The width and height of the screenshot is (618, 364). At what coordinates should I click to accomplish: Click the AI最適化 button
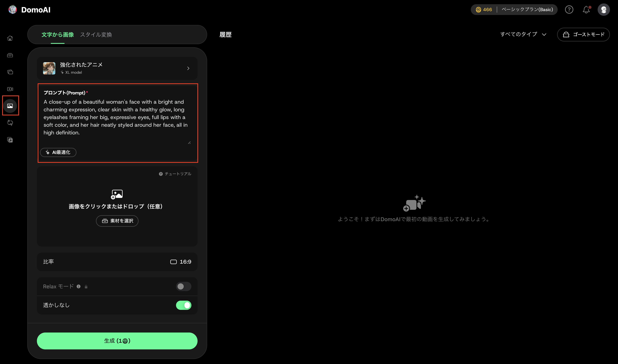[58, 152]
